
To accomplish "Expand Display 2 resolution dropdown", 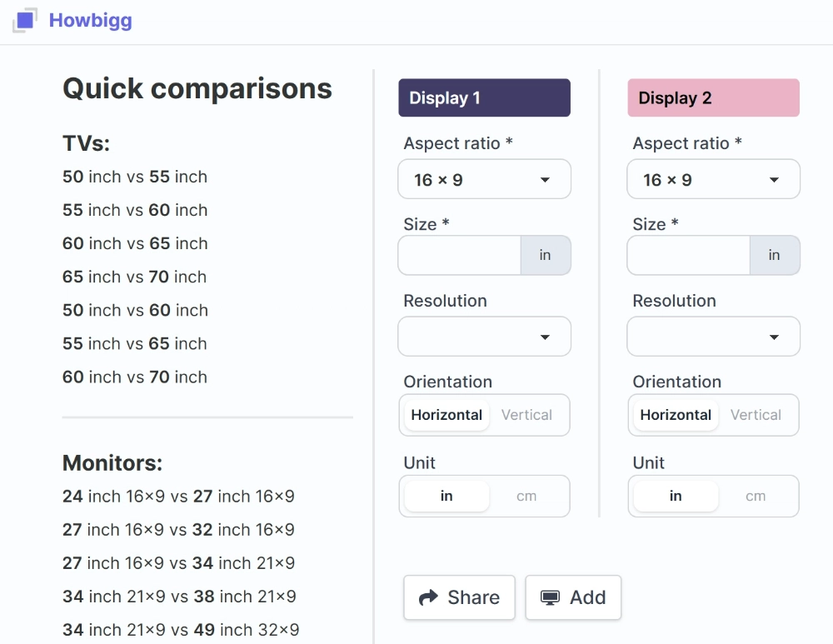I will click(x=713, y=337).
